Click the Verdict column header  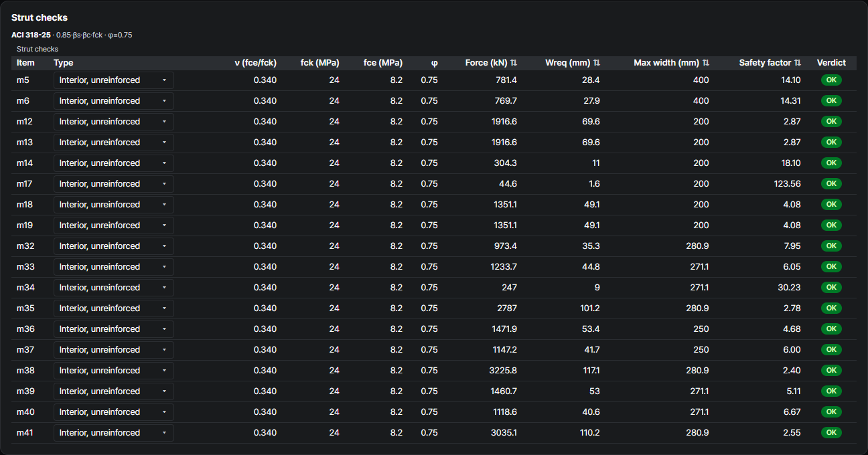(x=831, y=63)
